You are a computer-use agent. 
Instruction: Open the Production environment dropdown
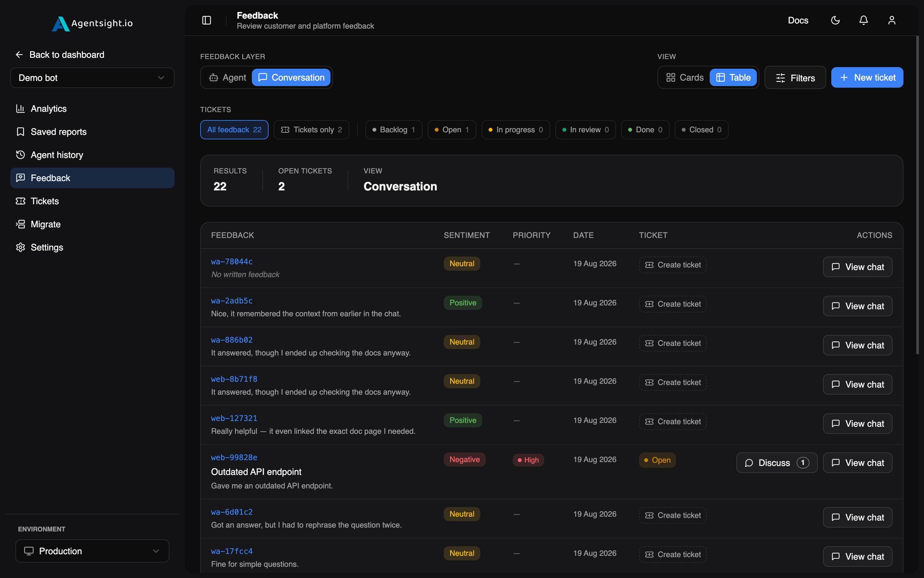tap(92, 551)
